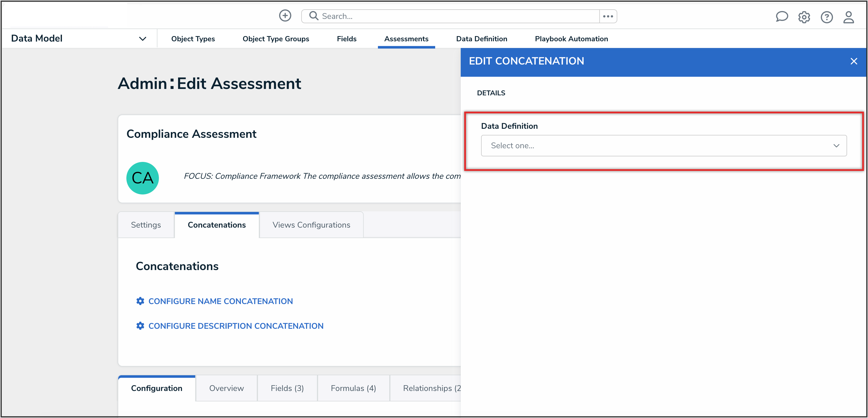The image size is (868, 418).
Task: Select the Views Configurations tab
Action: pos(311,225)
